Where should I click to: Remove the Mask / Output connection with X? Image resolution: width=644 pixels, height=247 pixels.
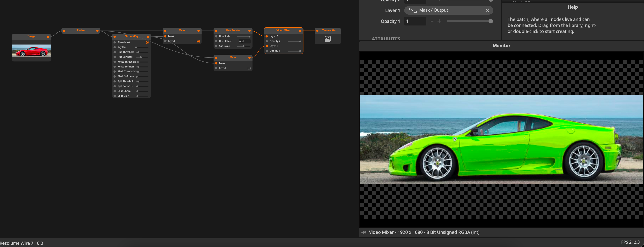(487, 10)
